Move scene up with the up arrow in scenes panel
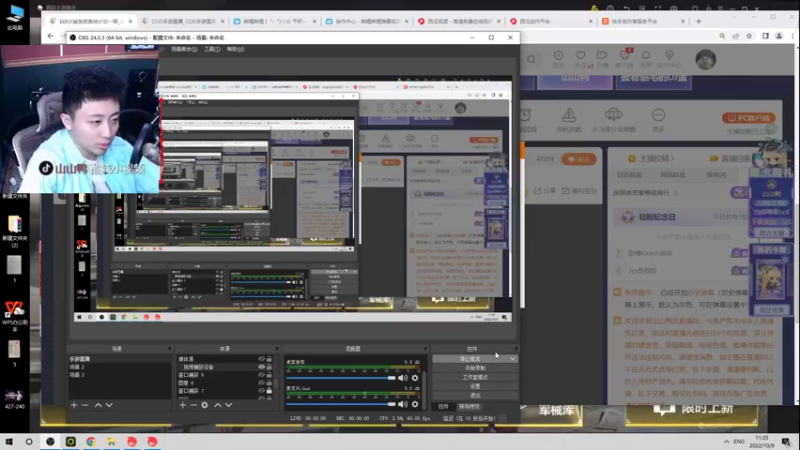This screenshot has height=450, width=800. (x=98, y=405)
